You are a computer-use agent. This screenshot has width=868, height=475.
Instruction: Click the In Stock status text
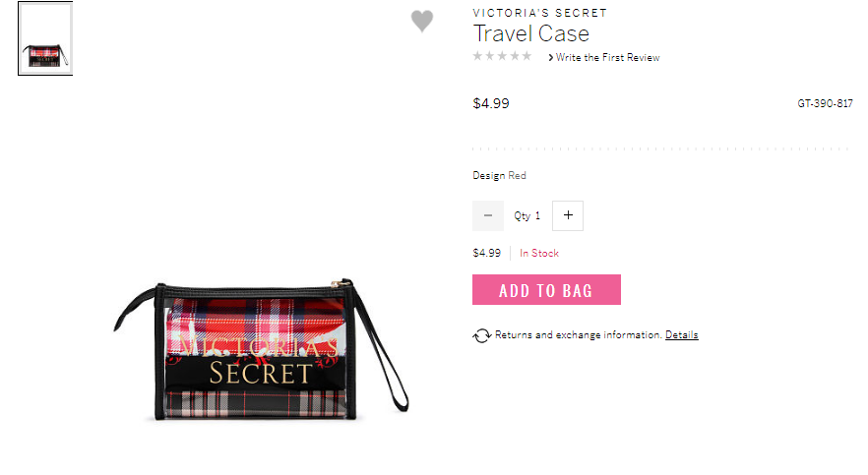pyautogui.click(x=539, y=254)
